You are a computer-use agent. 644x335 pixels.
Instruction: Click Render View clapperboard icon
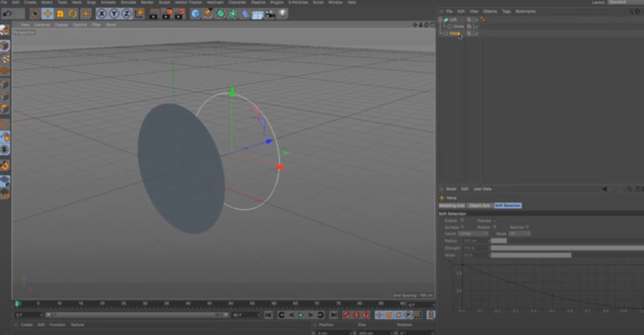(154, 14)
